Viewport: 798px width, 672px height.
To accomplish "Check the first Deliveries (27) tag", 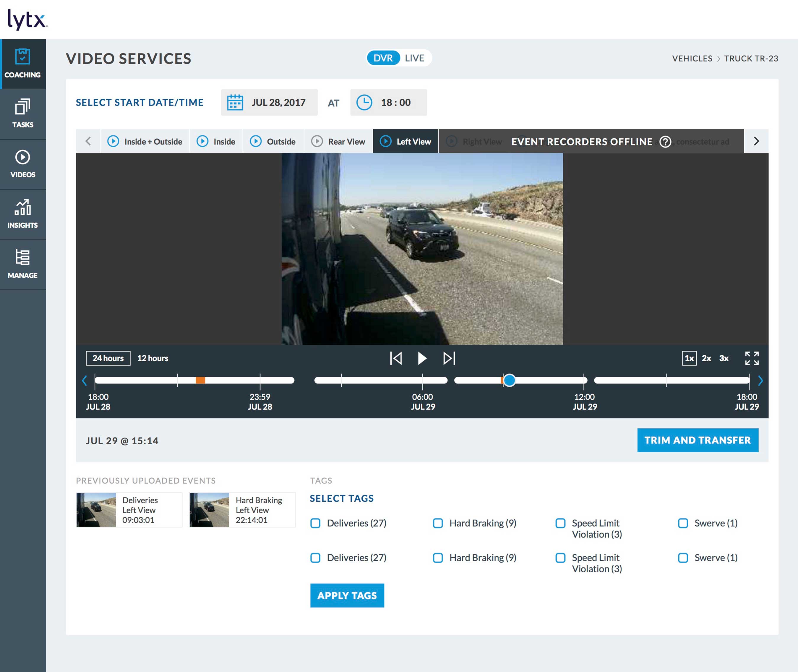I will click(x=315, y=523).
